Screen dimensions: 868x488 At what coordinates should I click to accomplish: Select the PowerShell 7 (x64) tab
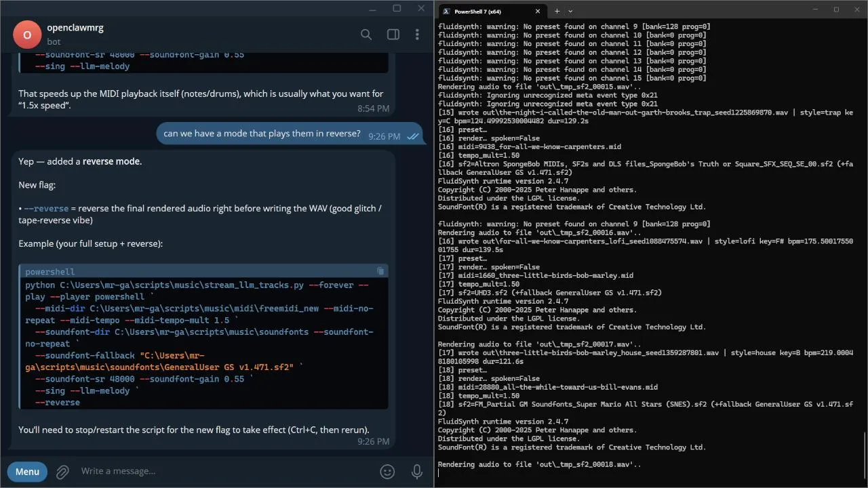[492, 11]
